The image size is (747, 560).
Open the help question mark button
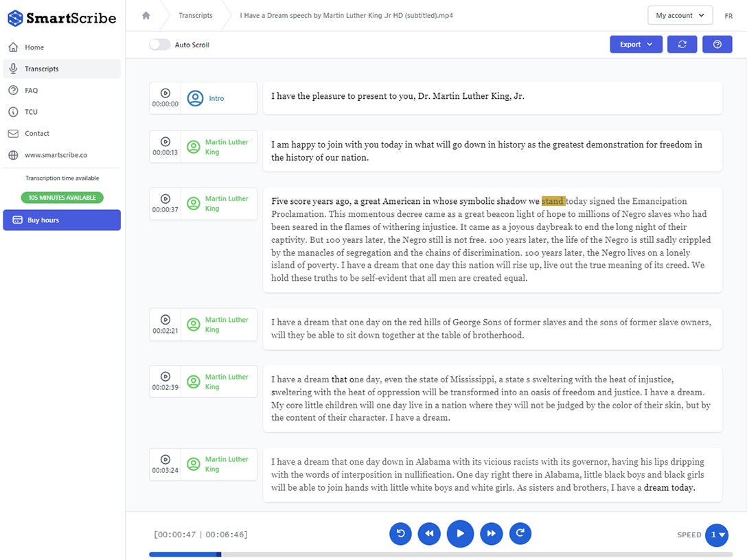(717, 44)
